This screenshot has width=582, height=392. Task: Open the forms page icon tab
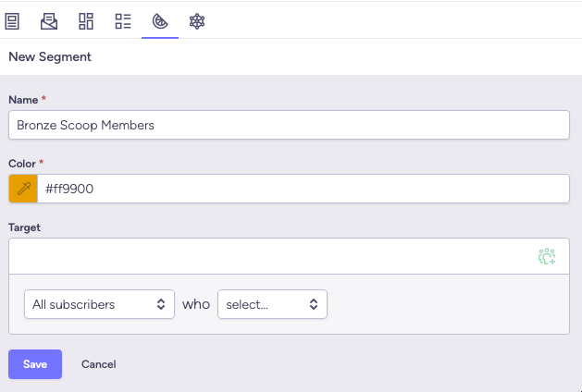coord(13,20)
